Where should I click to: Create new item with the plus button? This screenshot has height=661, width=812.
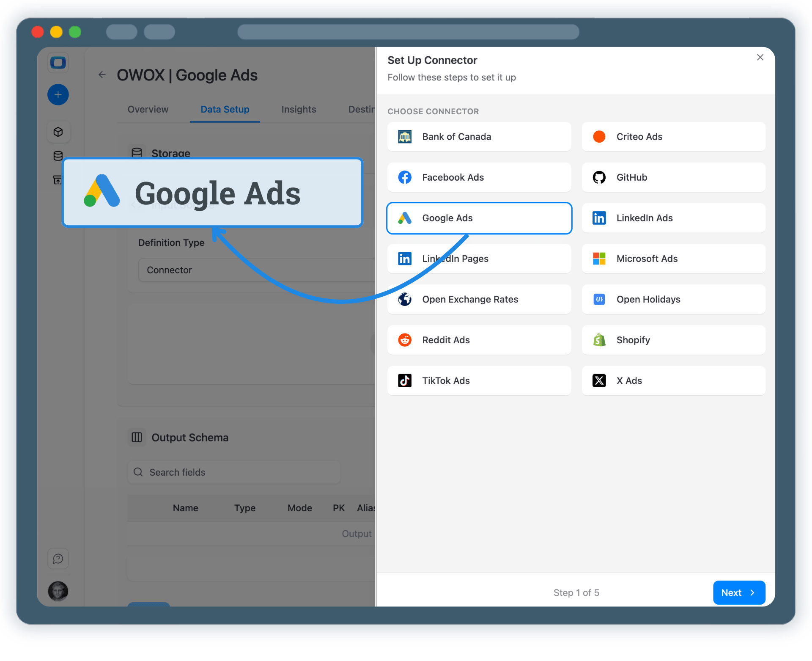tap(58, 94)
